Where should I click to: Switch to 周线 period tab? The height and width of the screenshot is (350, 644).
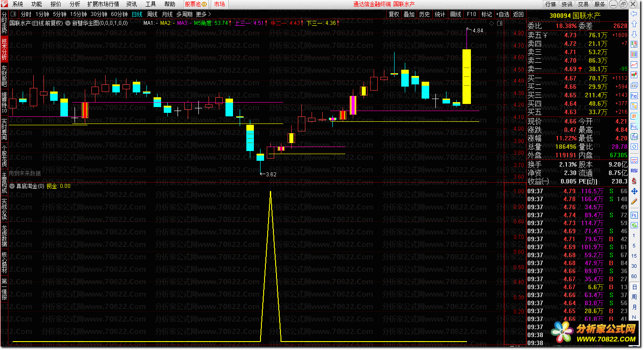click(x=152, y=14)
